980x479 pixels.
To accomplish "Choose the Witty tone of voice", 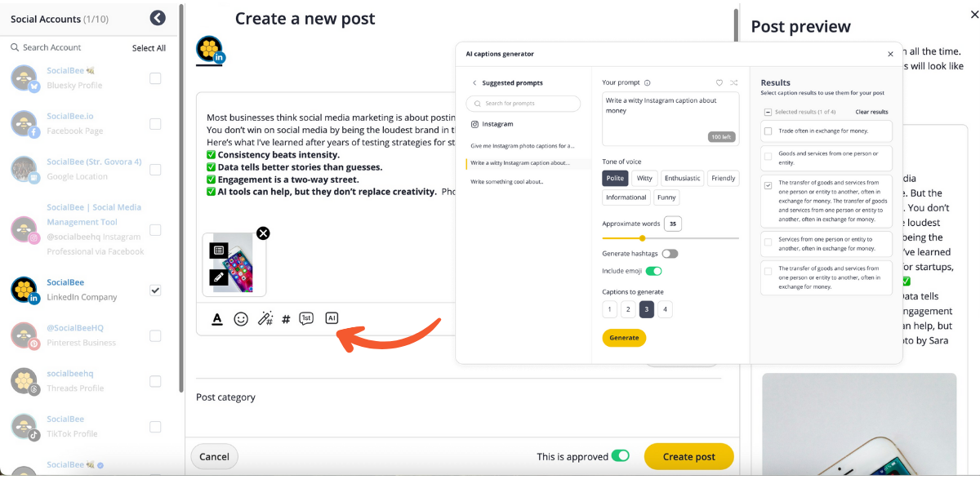I will [644, 178].
